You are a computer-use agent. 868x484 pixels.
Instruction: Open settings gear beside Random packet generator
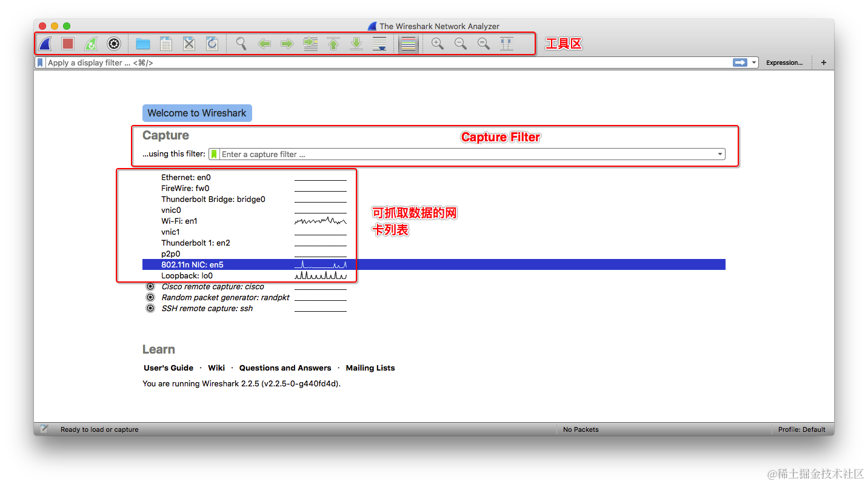[150, 297]
